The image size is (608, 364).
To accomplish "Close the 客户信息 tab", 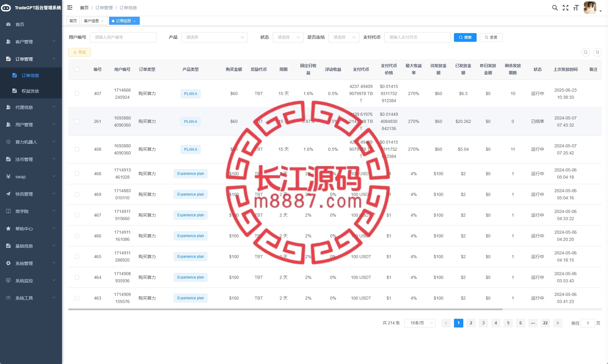I will [102, 21].
